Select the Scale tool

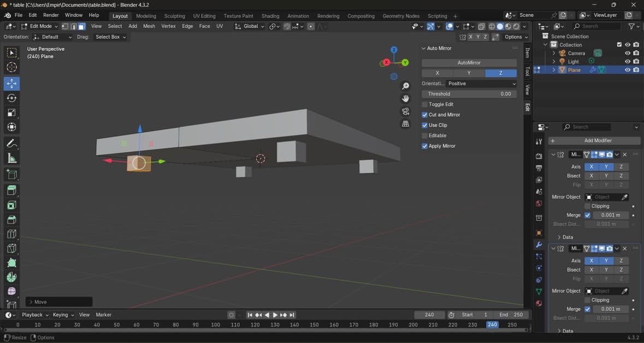point(11,113)
